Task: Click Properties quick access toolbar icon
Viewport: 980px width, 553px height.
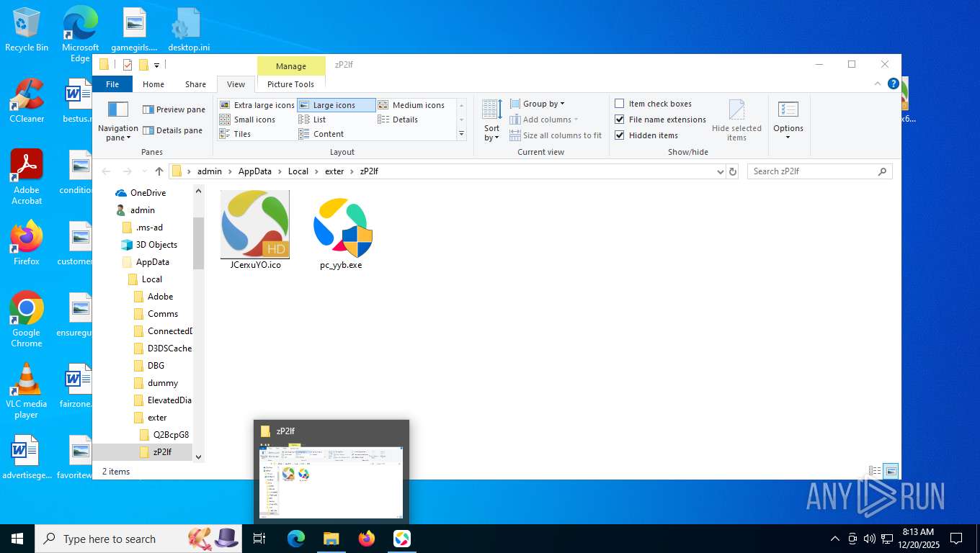Action: (128, 65)
